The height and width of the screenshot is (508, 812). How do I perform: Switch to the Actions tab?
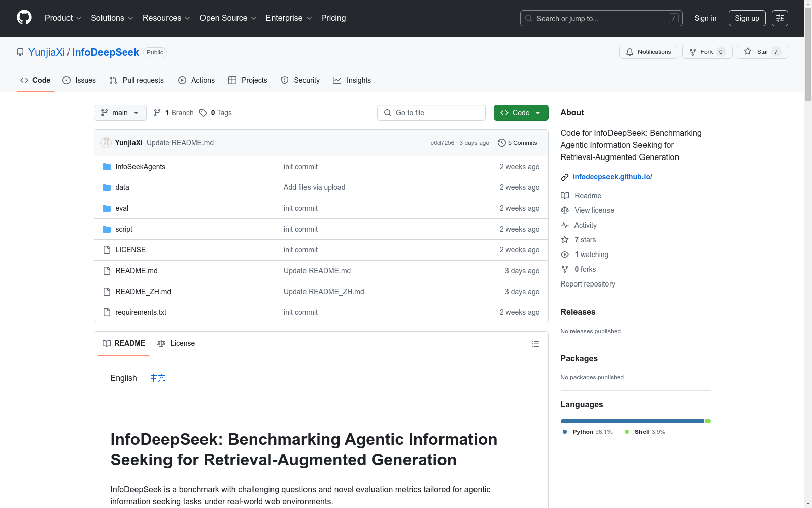click(196, 80)
